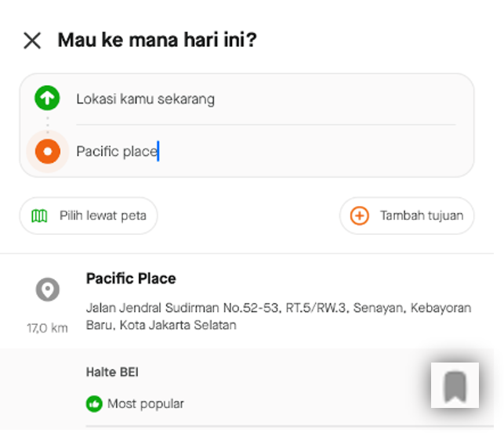This screenshot has height=433, width=504.
Task: Tap Pilih lewat peta button
Action: 89,215
